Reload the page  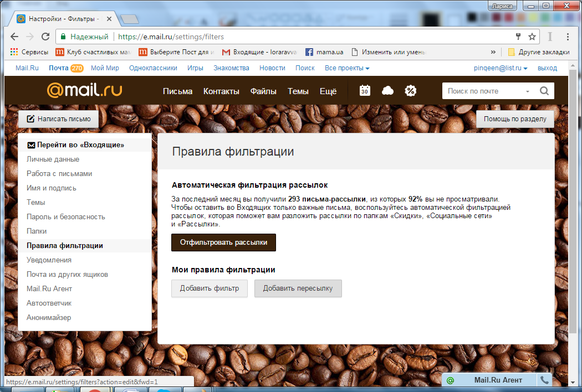[x=45, y=37]
